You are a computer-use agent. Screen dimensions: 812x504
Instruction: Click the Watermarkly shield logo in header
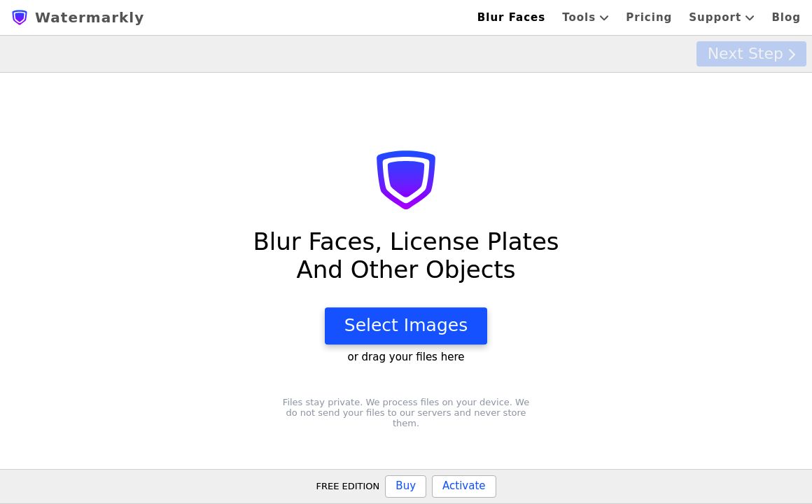pyautogui.click(x=20, y=17)
